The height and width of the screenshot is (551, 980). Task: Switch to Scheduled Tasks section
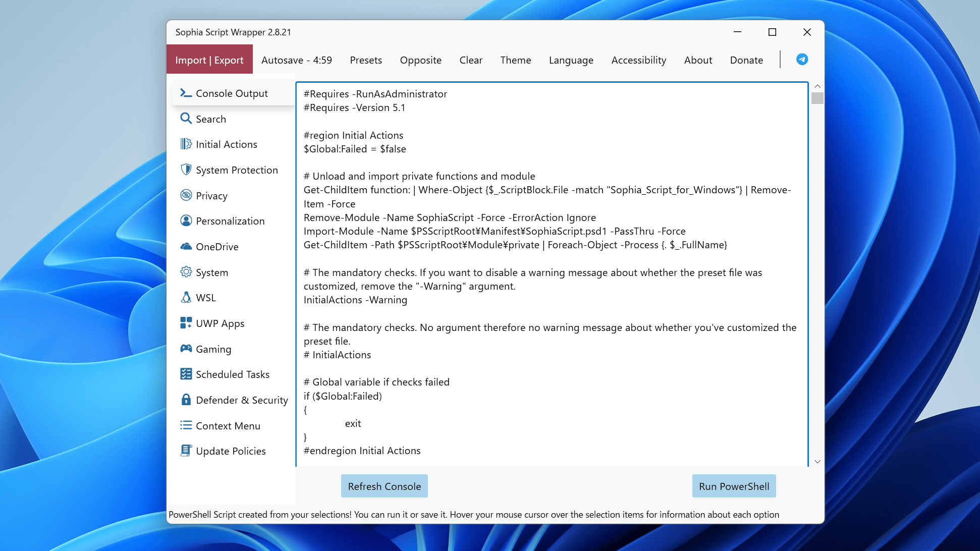[232, 374]
